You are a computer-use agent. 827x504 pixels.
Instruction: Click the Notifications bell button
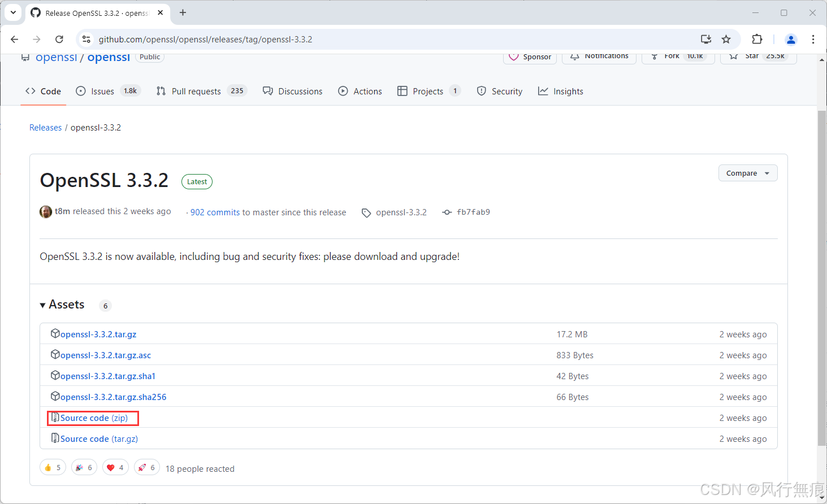tap(599, 57)
